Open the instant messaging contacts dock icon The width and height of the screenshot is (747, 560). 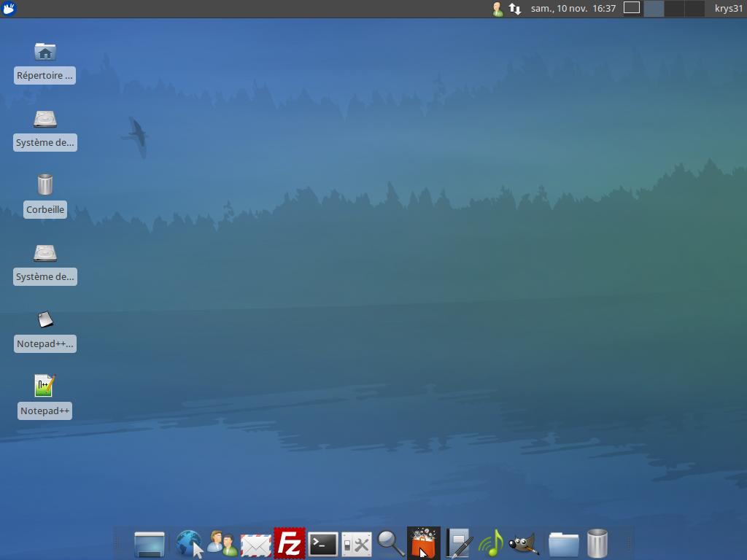click(x=222, y=543)
